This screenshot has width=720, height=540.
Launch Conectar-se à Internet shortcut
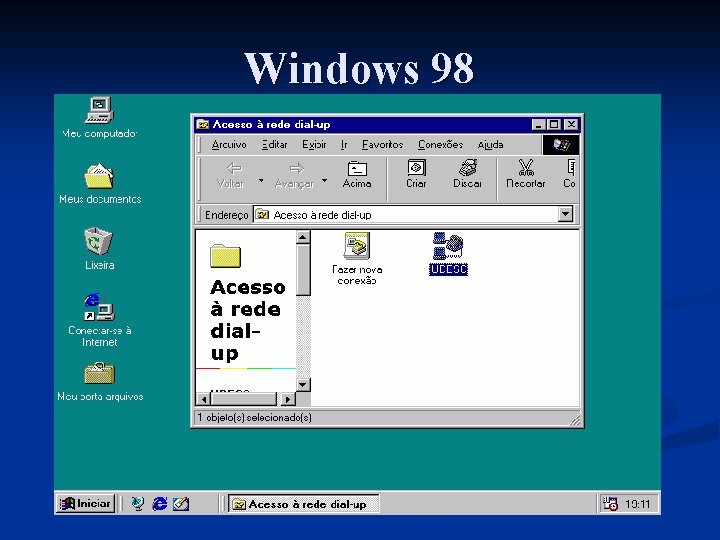[99, 307]
